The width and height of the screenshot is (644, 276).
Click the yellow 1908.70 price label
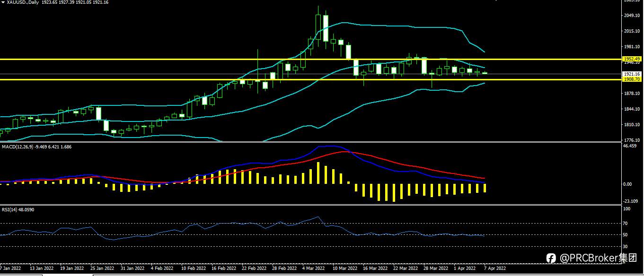coord(632,79)
